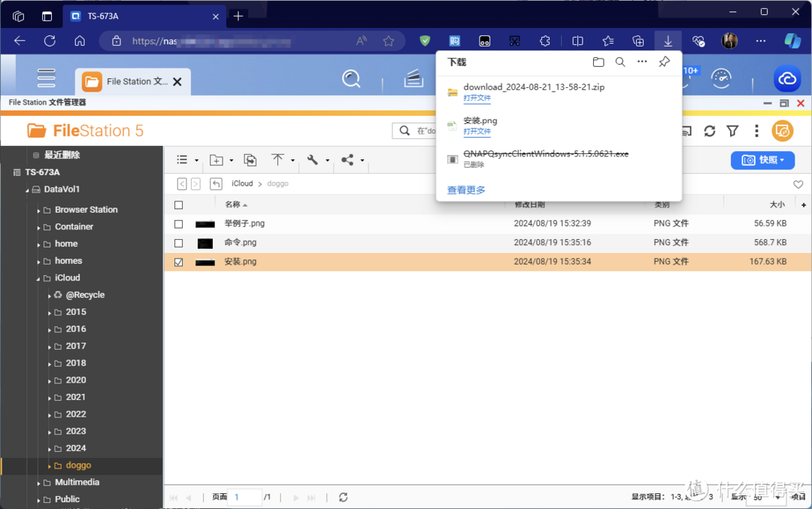Open the QNAP main hamburger menu
The width and height of the screenshot is (812, 509).
(x=47, y=78)
